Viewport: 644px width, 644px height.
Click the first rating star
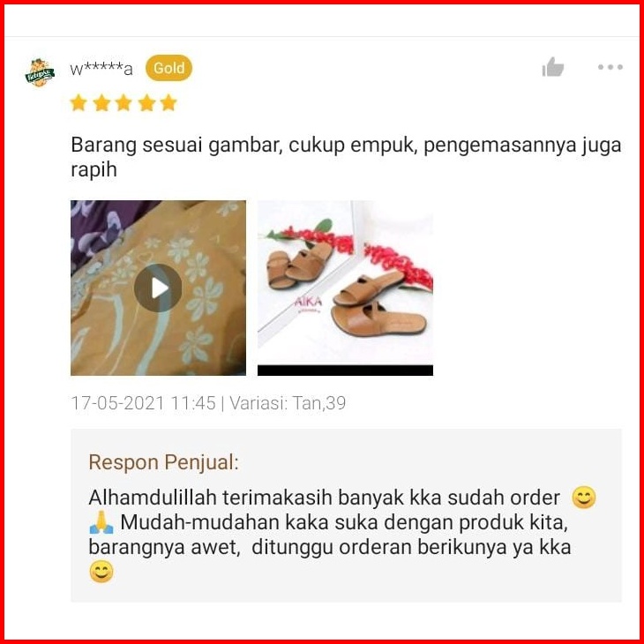78,102
